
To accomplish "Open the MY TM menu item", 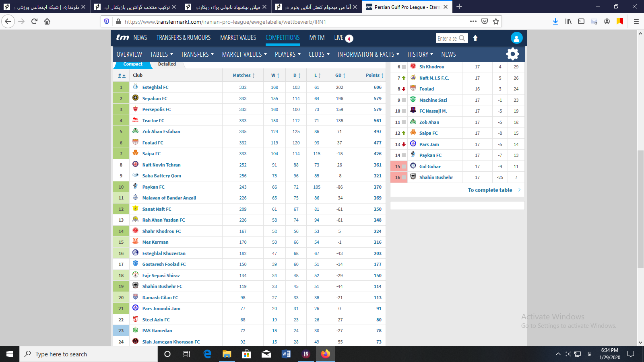I will point(317,37).
